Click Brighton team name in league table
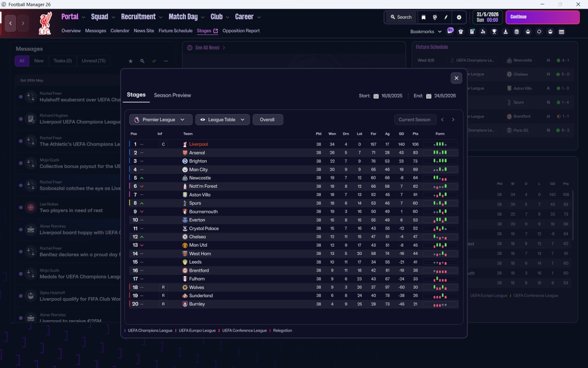The height and width of the screenshot is (368, 588). 198,161
